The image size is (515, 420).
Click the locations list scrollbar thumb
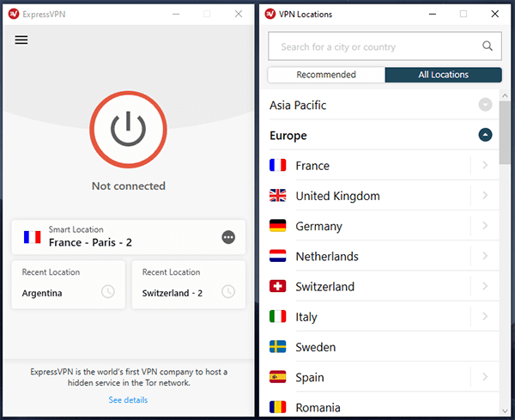click(505, 132)
